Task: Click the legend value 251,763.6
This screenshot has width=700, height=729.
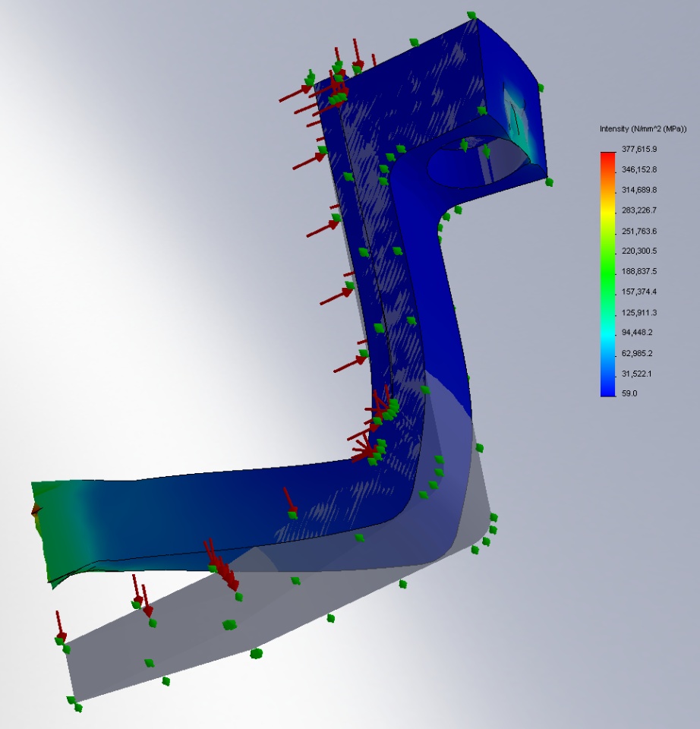Action: tap(639, 231)
